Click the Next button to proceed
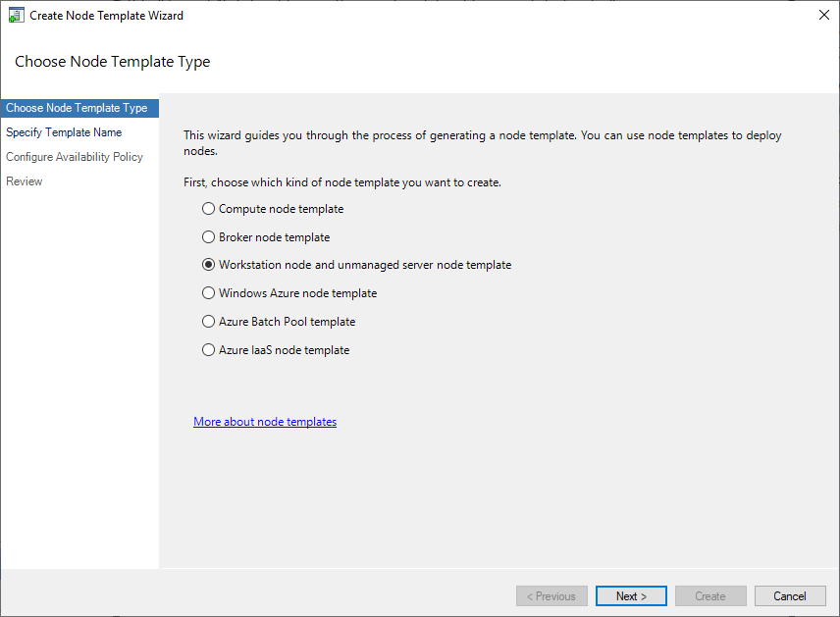The height and width of the screenshot is (617, 840). pyautogui.click(x=631, y=595)
